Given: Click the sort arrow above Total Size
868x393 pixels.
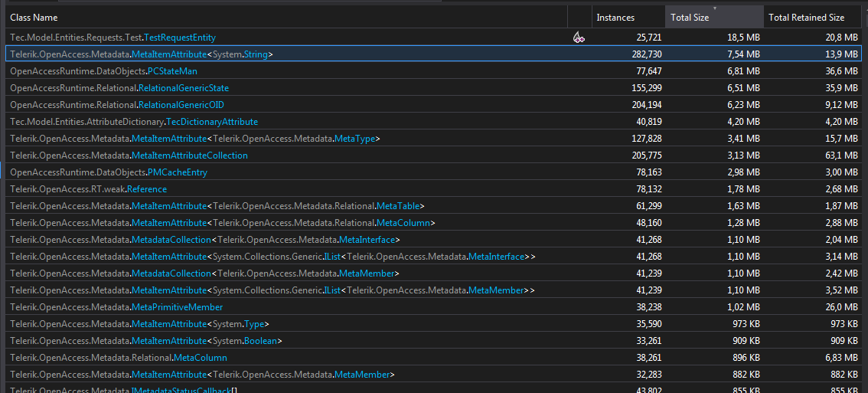Looking at the screenshot, I should (x=714, y=8).
